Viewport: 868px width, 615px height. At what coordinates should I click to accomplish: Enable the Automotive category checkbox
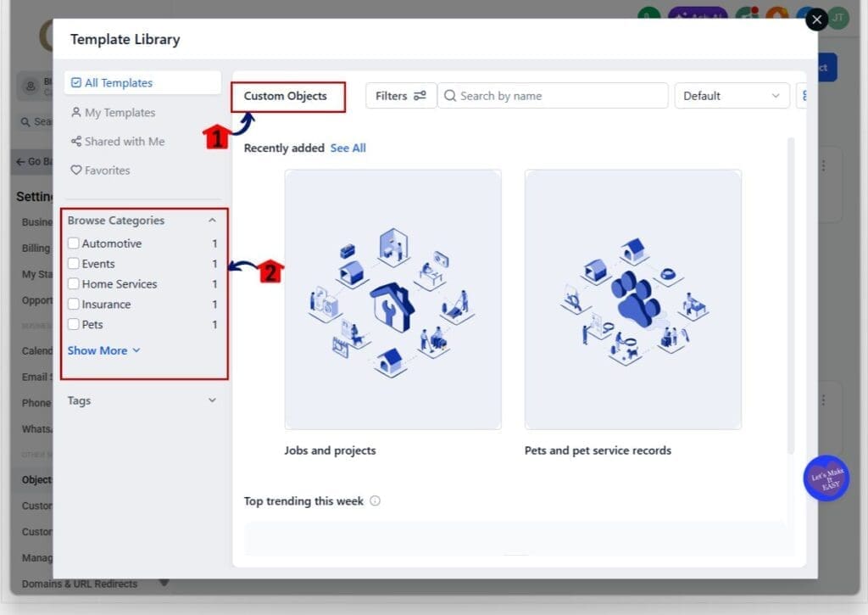[x=74, y=243]
